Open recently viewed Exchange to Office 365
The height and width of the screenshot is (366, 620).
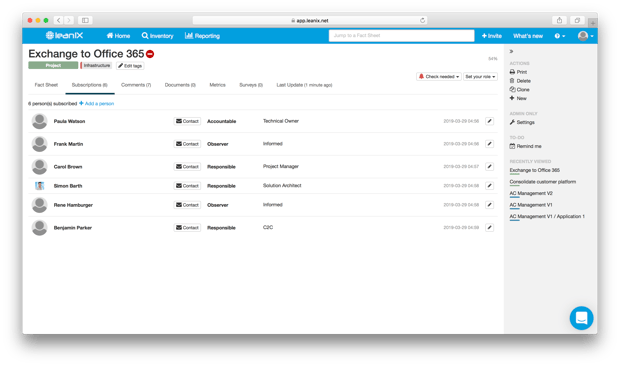click(535, 170)
